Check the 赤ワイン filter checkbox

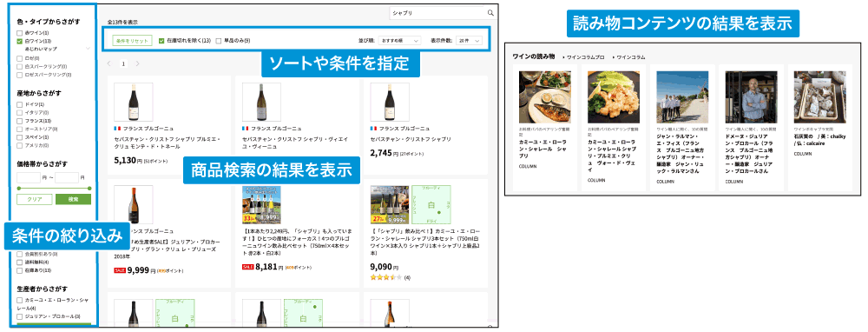[20, 33]
